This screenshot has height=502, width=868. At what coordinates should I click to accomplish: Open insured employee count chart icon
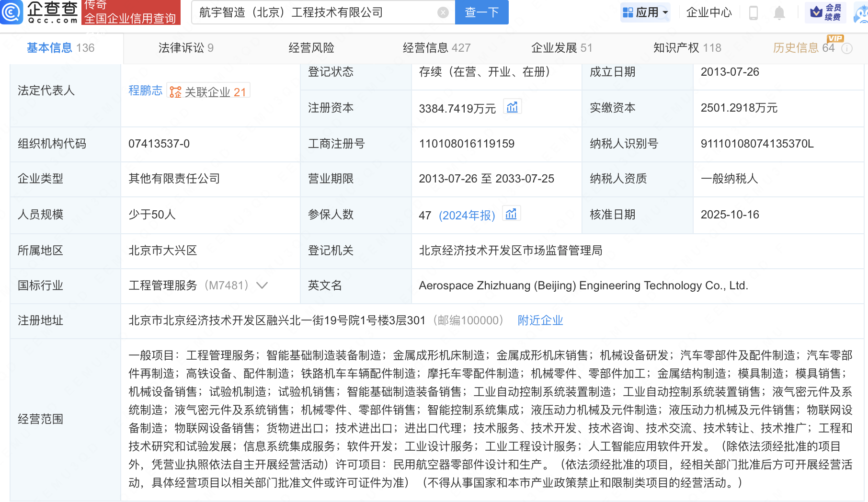coord(511,214)
